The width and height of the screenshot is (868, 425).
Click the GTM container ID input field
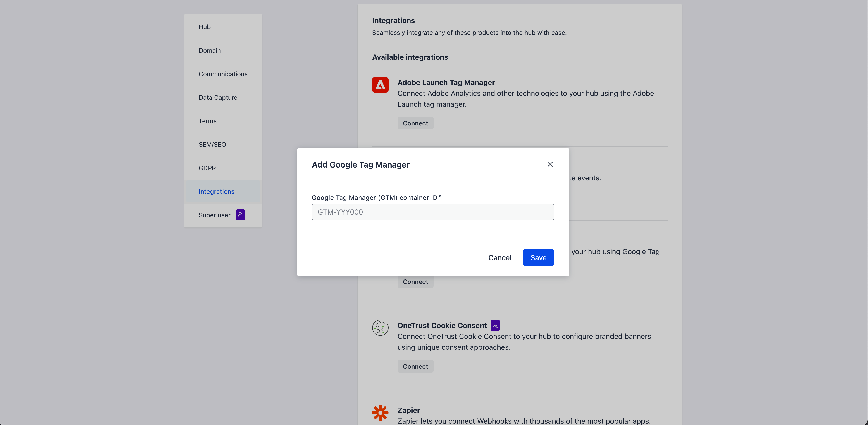coord(433,212)
